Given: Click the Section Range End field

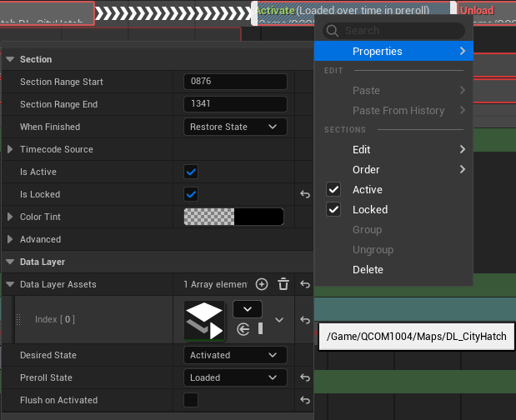Looking at the screenshot, I should click(x=235, y=104).
